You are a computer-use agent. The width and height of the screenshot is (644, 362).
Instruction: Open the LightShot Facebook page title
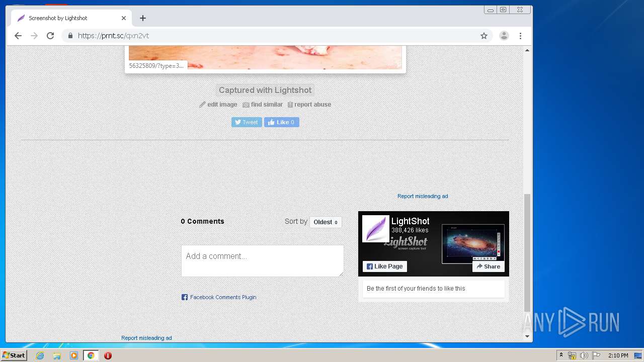click(x=411, y=221)
